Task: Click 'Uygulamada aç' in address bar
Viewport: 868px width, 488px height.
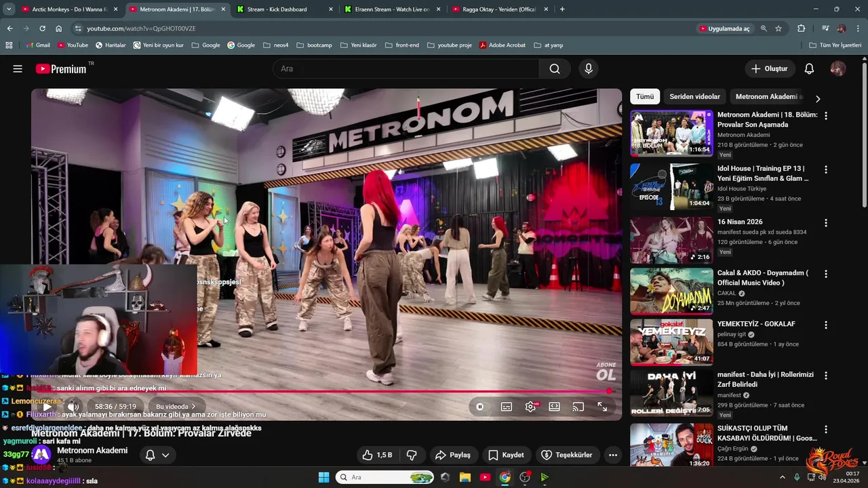Action: click(724, 28)
